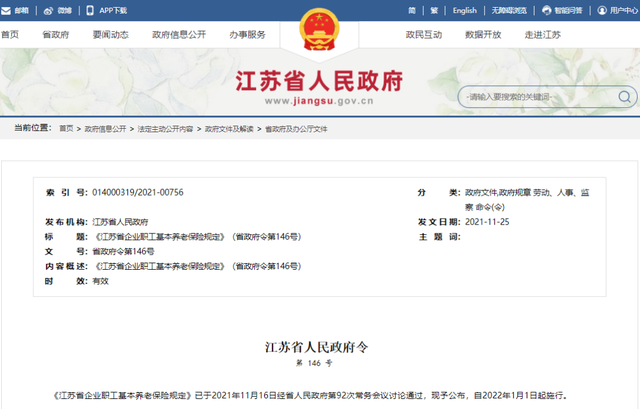Open the smart Q&A robot icon

tap(547, 11)
